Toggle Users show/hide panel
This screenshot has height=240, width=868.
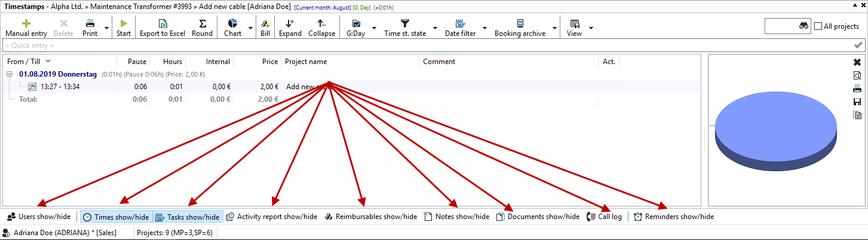point(39,217)
